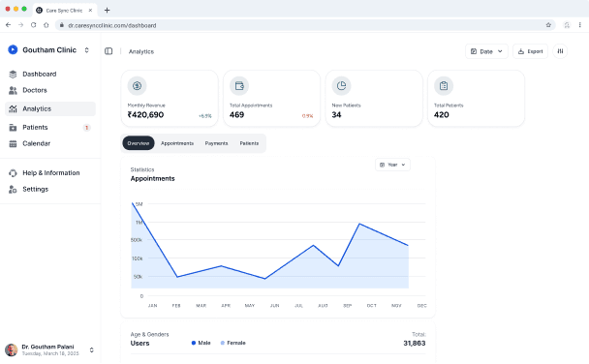The height and width of the screenshot is (364, 589).
Task: Expand the Goutham Clinic switcher
Action: [87, 50]
